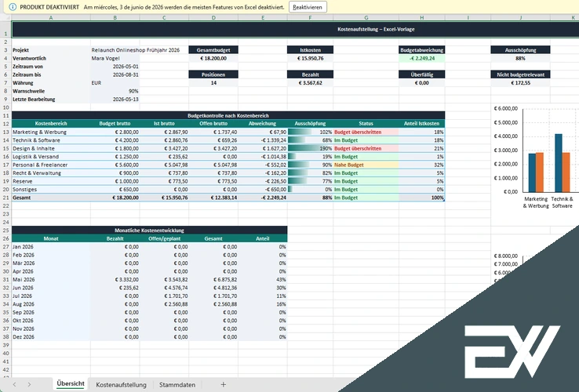Image resolution: width=579 pixels, height=392 pixels.
Task: Select column D header
Action: (x=213, y=18)
